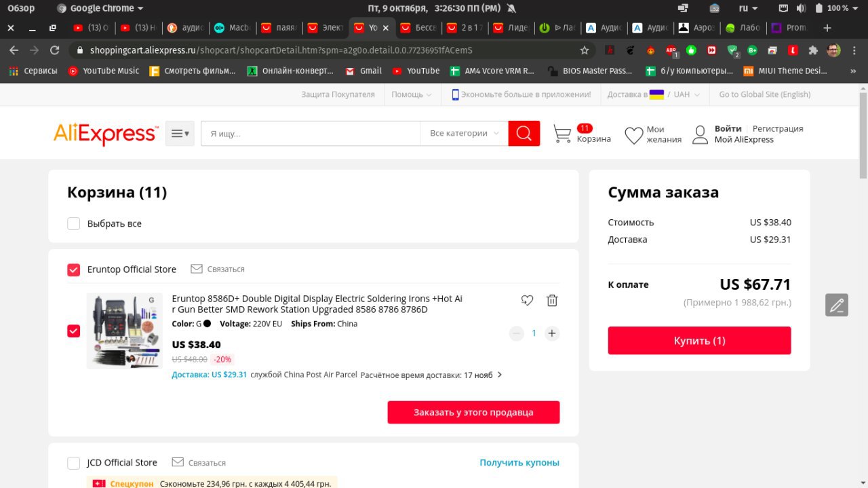Switch to the Лабо browser tab
This screenshot has height=488, width=868.
click(743, 28)
